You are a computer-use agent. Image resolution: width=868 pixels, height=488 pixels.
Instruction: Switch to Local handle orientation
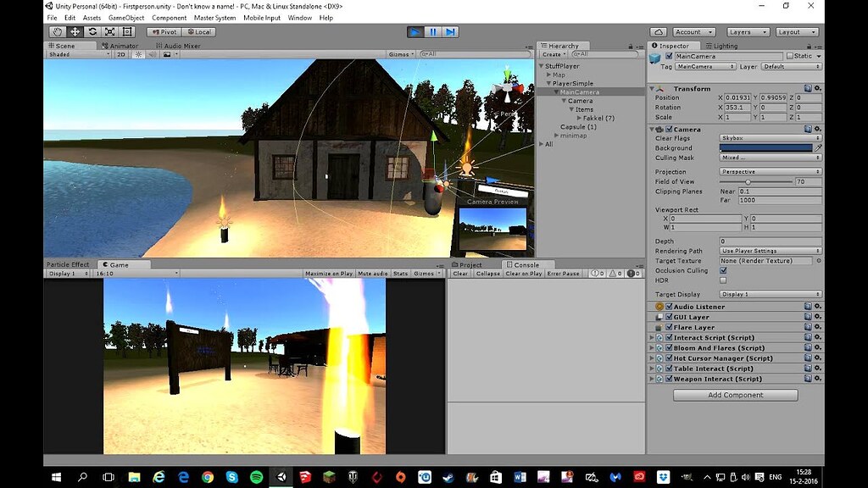point(198,32)
